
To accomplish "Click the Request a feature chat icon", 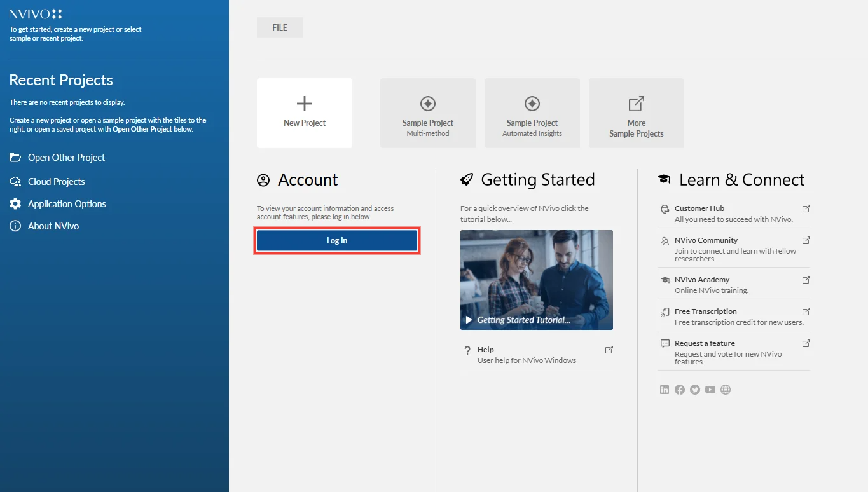I will (665, 343).
